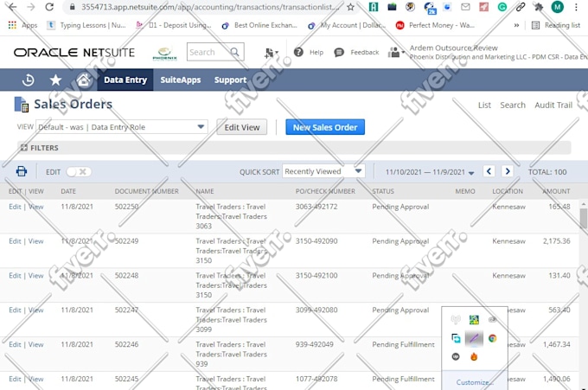Sort by the STATUS column header
The height and width of the screenshot is (390, 588).
[x=383, y=191]
